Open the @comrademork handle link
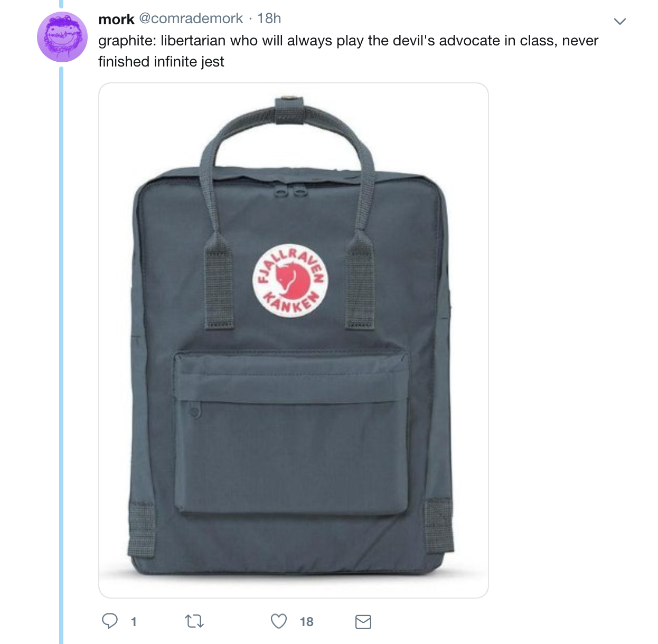 tap(191, 18)
